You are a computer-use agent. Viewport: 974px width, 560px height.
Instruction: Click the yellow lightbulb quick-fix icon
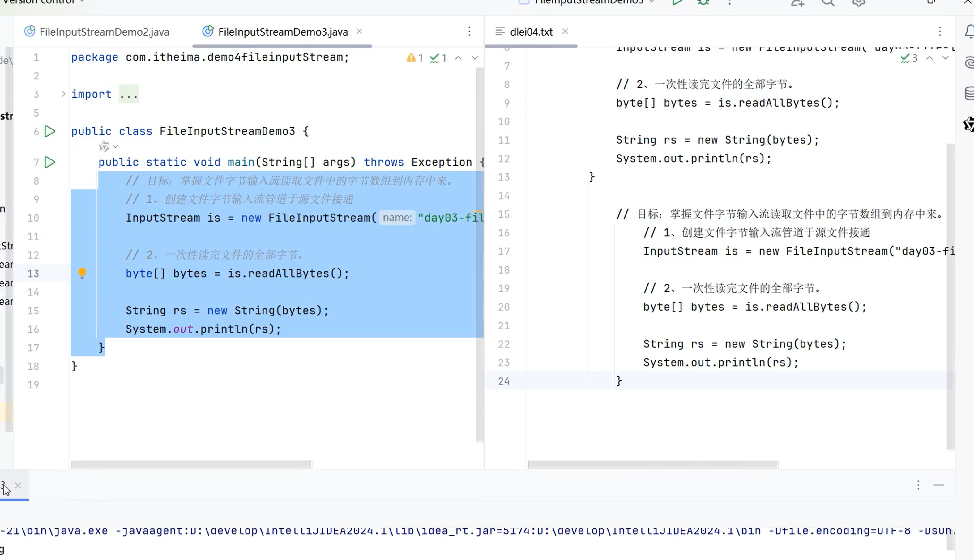pyautogui.click(x=82, y=273)
